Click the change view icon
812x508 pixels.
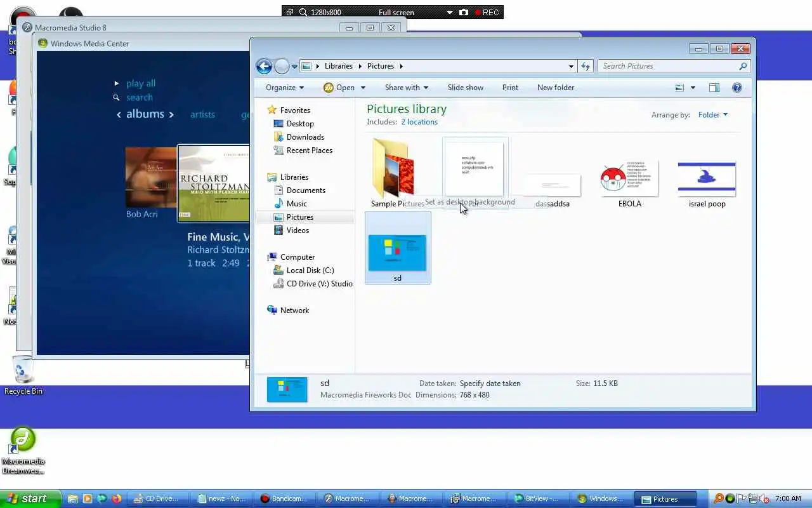pos(679,88)
